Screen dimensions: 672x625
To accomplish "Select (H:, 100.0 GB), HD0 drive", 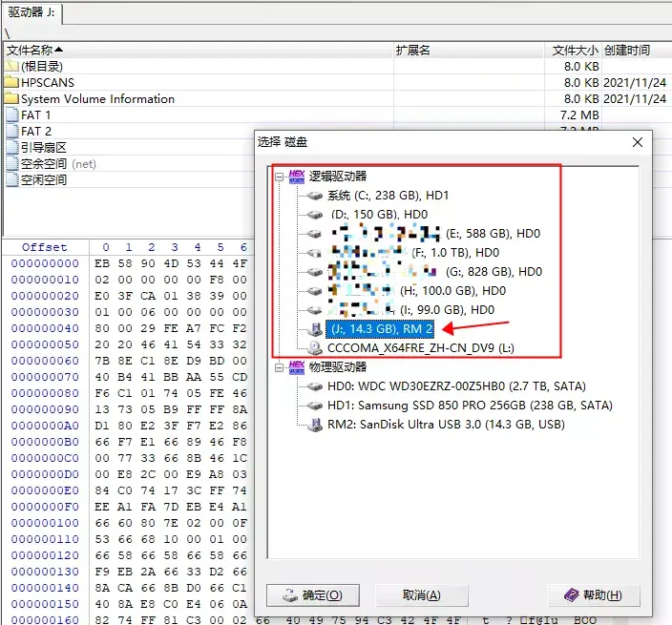I will pyautogui.click(x=417, y=291).
